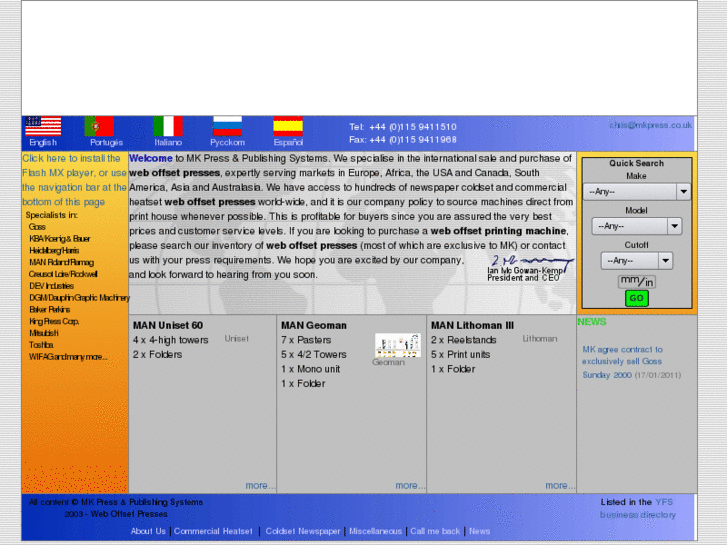Viewport: 727px width, 545px height.
Task: Switch language via Portuguese flag
Action: coord(99,126)
